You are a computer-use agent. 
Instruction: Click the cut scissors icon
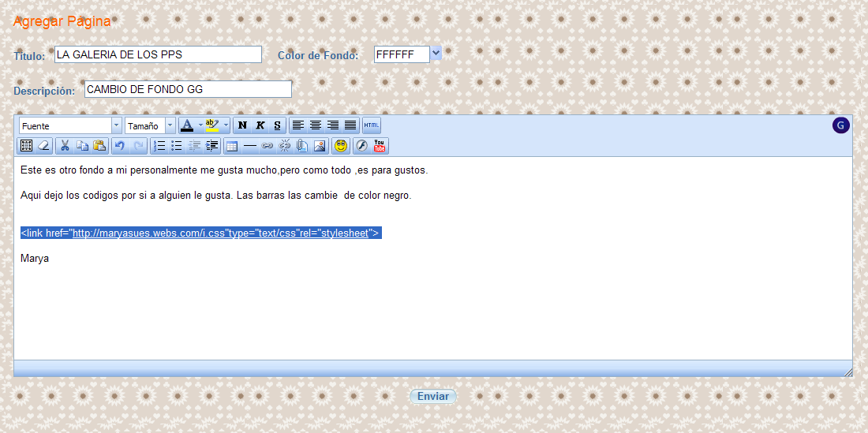click(65, 146)
